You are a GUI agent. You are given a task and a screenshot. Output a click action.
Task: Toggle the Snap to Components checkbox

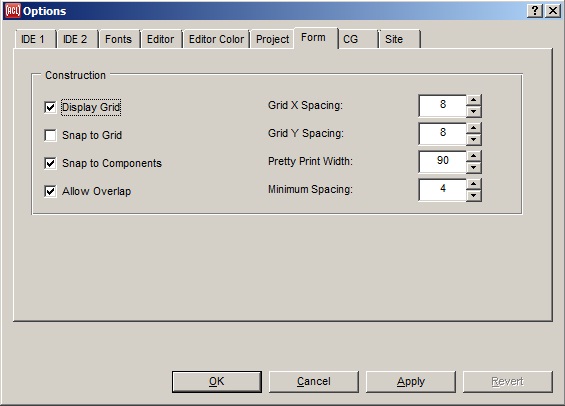[50, 163]
